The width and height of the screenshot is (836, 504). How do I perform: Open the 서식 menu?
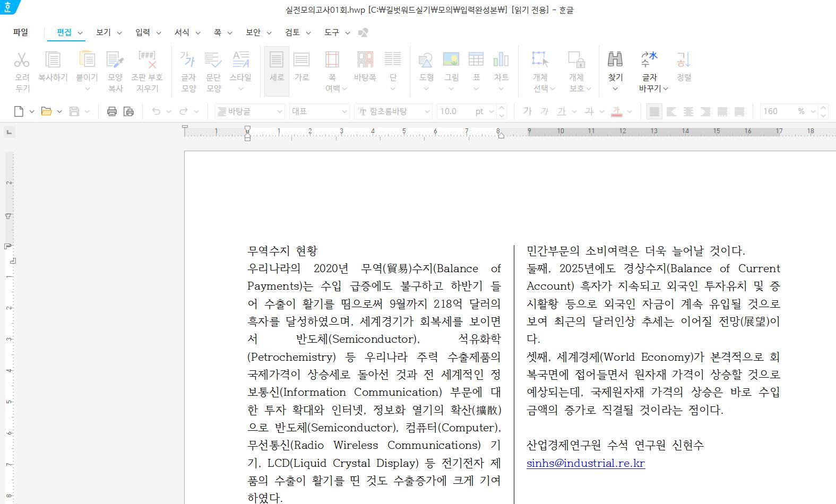(182, 32)
